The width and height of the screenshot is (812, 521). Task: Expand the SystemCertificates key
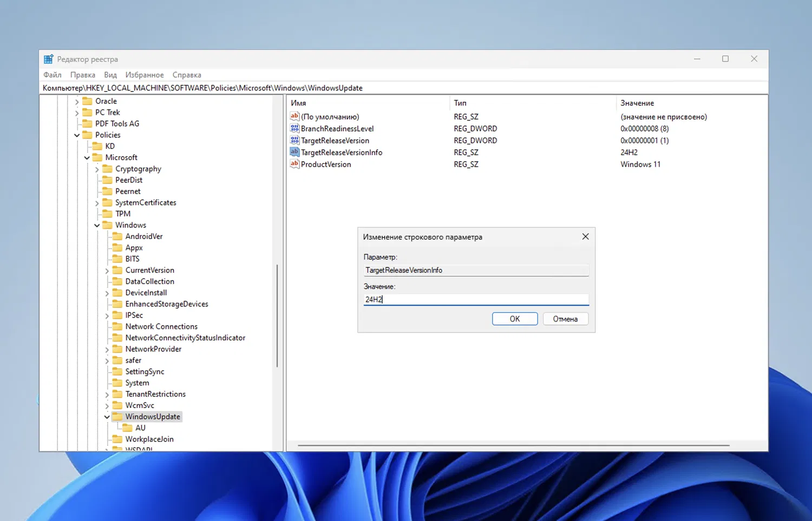pyautogui.click(x=97, y=203)
